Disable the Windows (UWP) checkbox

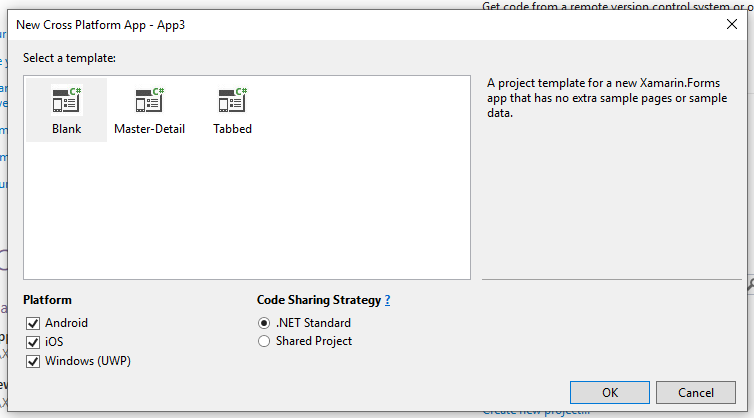(x=33, y=361)
